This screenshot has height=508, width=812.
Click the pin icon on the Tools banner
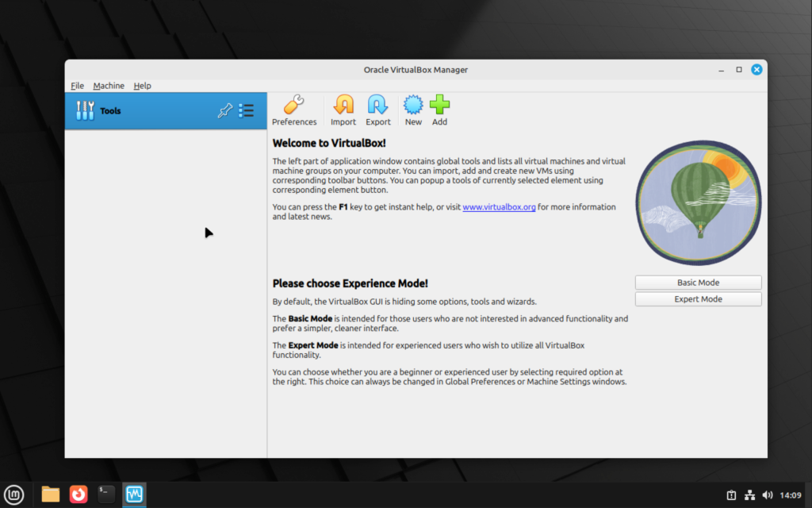224,110
